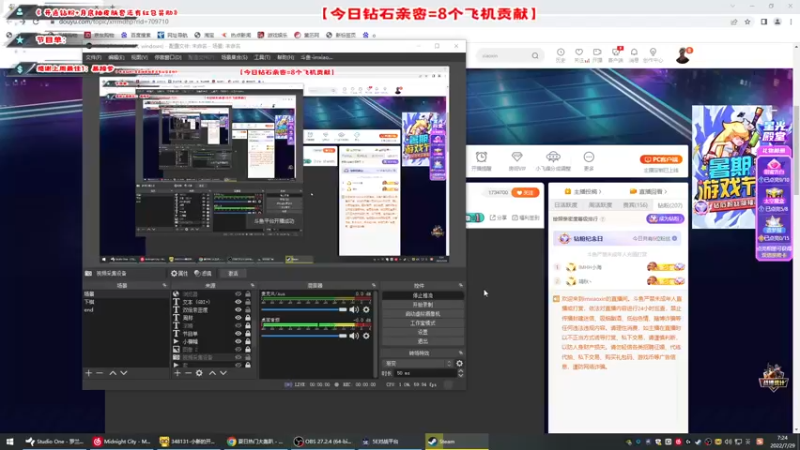
Task: Toggle visibility of the 图像 2 source
Action: pyautogui.click(x=238, y=349)
